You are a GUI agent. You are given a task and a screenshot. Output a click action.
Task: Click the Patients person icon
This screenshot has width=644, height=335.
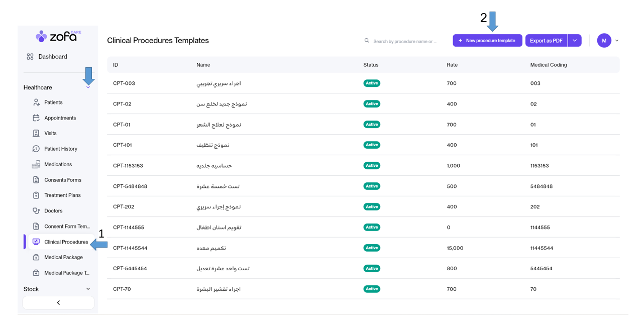tap(36, 102)
